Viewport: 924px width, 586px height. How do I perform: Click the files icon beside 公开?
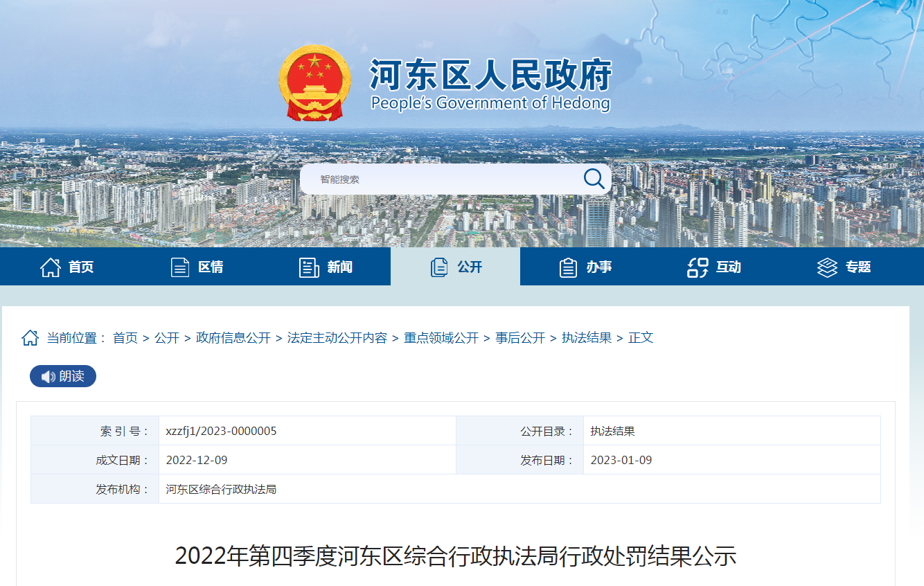[x=439, y=267]
